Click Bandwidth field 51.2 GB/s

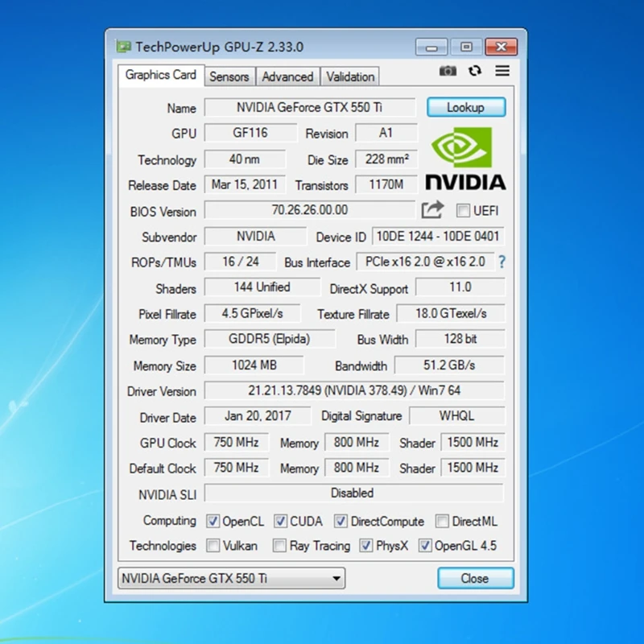point(449,365)
